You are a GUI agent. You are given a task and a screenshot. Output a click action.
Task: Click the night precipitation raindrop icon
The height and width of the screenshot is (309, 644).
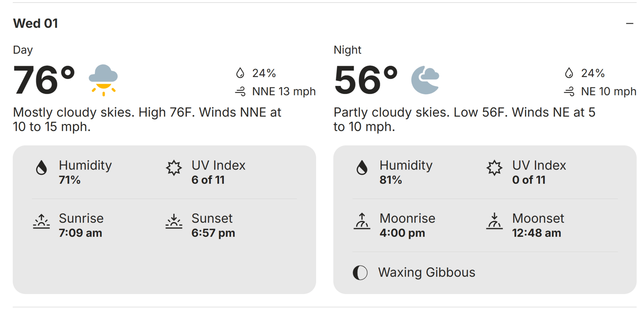click(x=569, y=73)
